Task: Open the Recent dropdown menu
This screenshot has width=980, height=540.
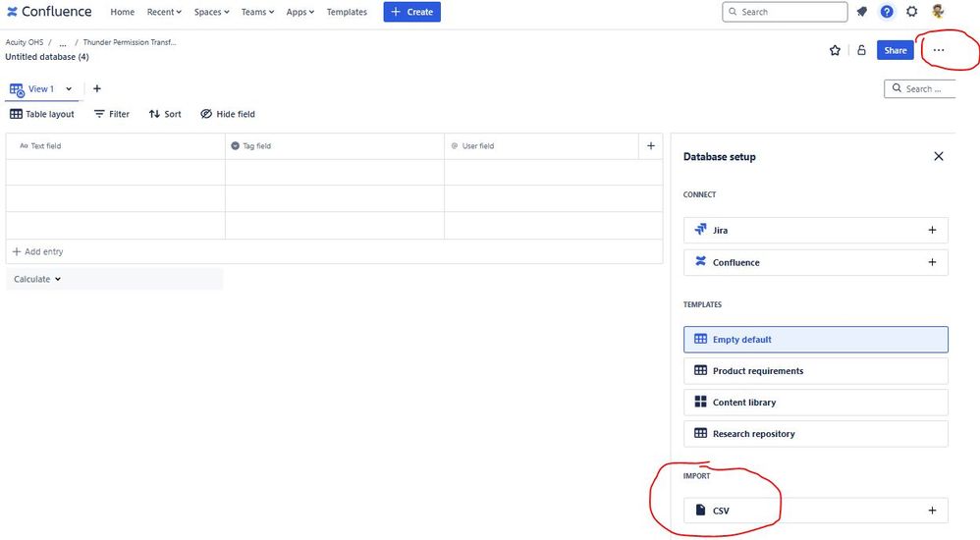Action: (164, 12)
